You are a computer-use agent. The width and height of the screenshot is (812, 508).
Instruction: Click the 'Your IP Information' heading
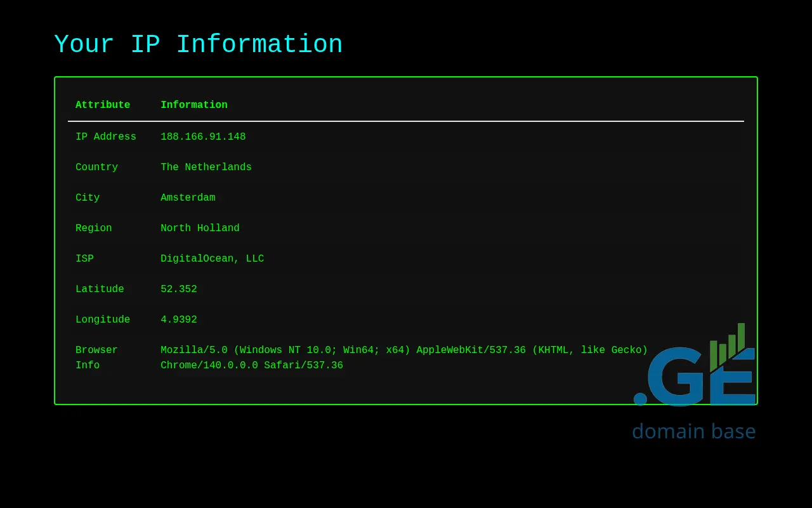coord(198,45)
